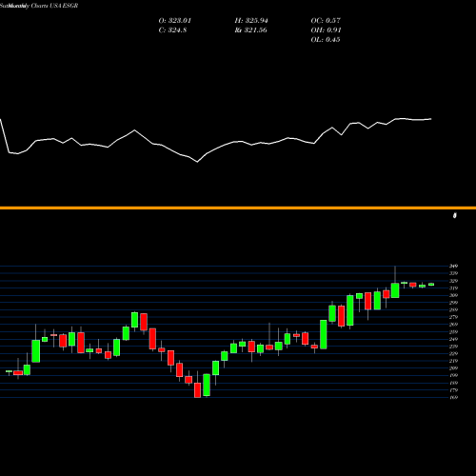Click the 219 price axis label
The height and width of the screenshot is (476, 476).
coord(454,361)
